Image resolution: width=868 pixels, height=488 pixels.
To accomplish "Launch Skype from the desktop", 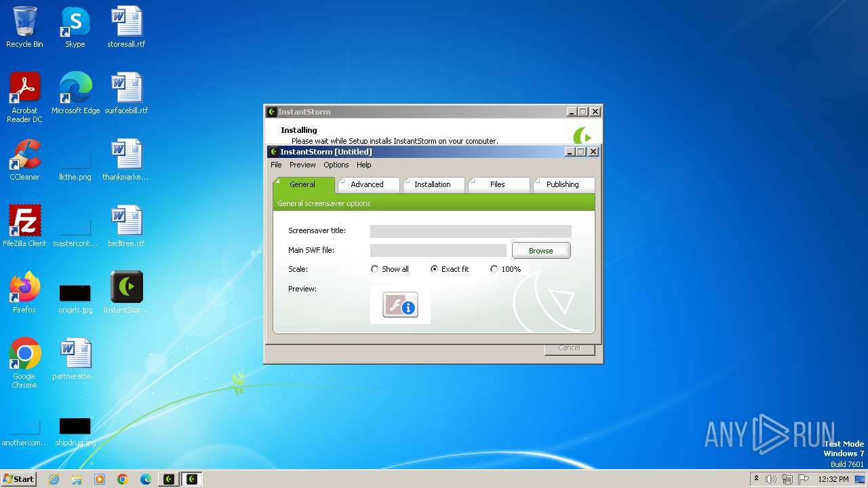I will [75, 27].
